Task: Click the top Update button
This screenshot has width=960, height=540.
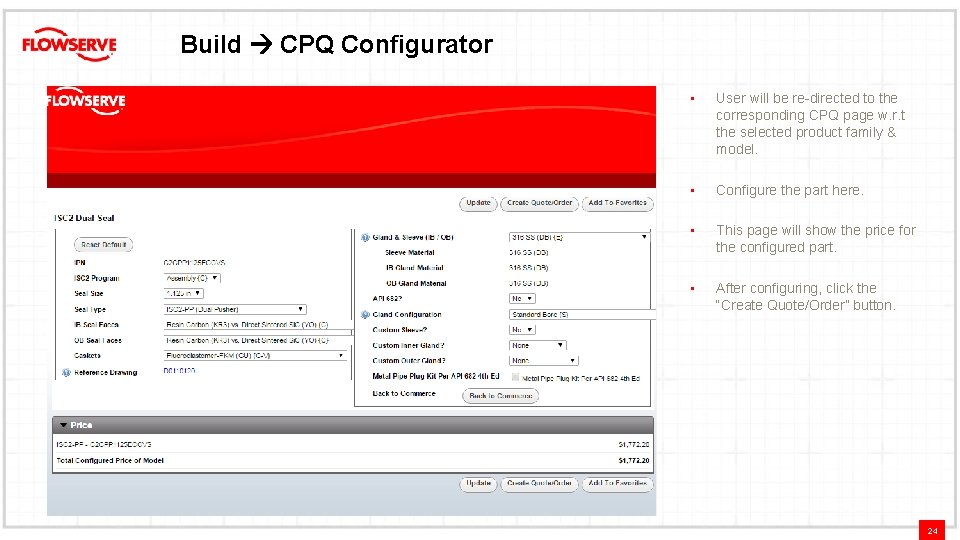Action: (478, 203)
